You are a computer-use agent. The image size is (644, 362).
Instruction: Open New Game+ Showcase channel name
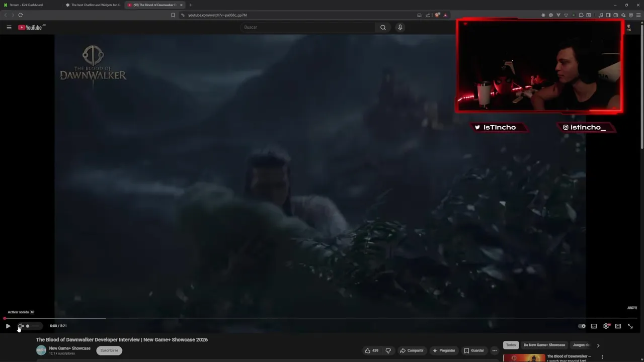tap(70, 348)
